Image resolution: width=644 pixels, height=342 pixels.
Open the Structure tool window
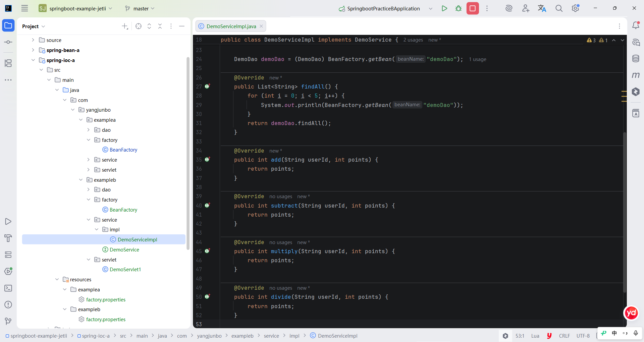8,63
